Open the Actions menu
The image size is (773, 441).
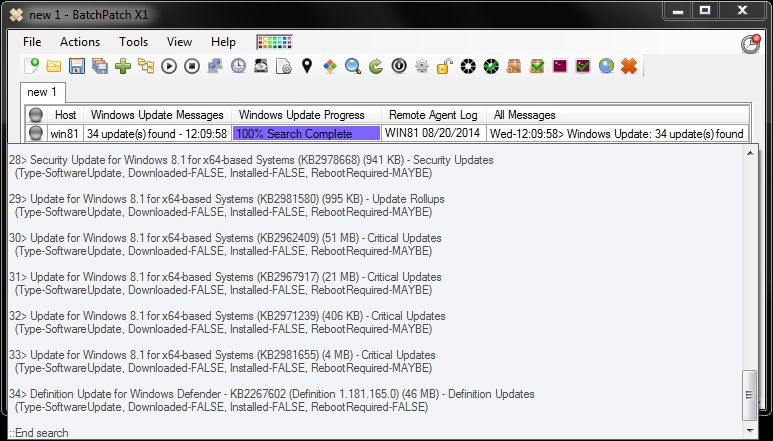point(80,42)
